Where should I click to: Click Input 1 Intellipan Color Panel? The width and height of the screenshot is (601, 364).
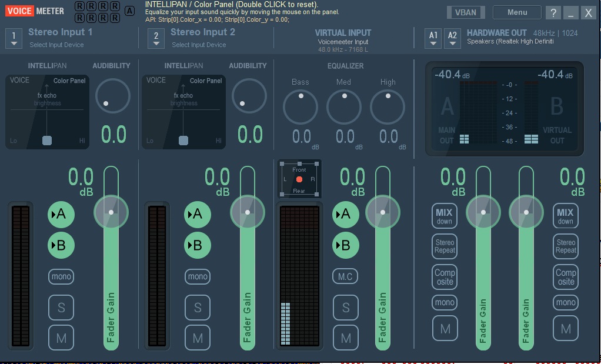coord(47,112)
